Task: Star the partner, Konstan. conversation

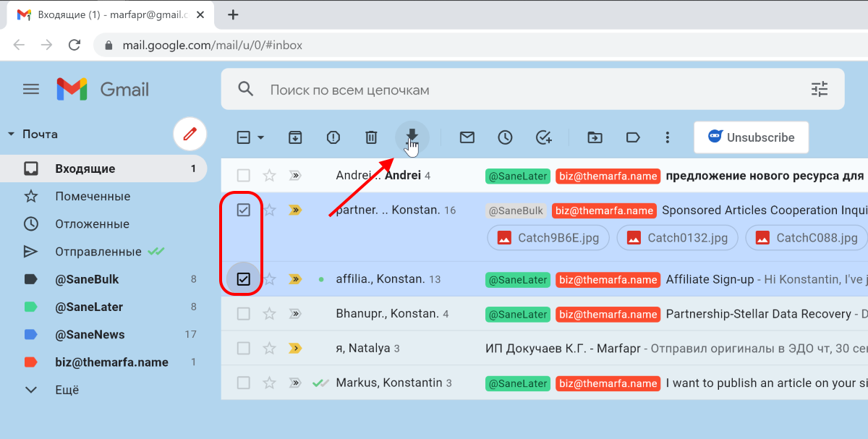Action: coord(269,210)
